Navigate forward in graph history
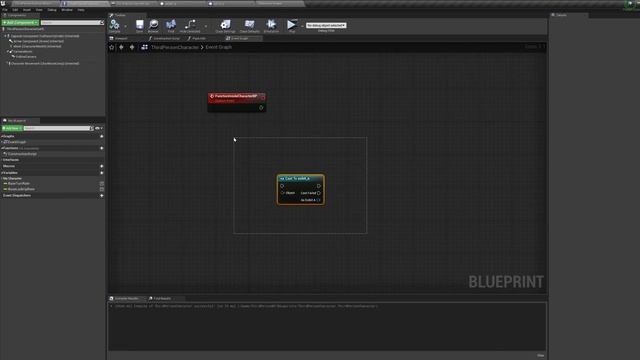This screenshot has height=360, width=640. click(132, 47)
